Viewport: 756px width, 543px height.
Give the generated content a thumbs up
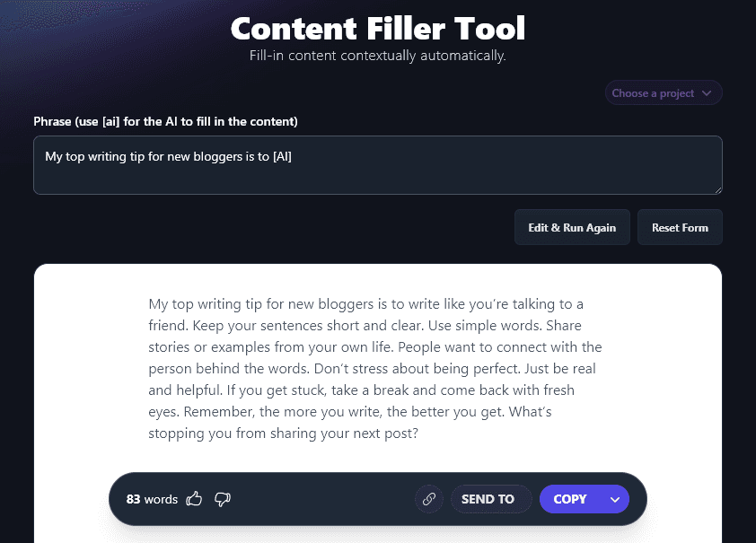[x=194, y=498]
